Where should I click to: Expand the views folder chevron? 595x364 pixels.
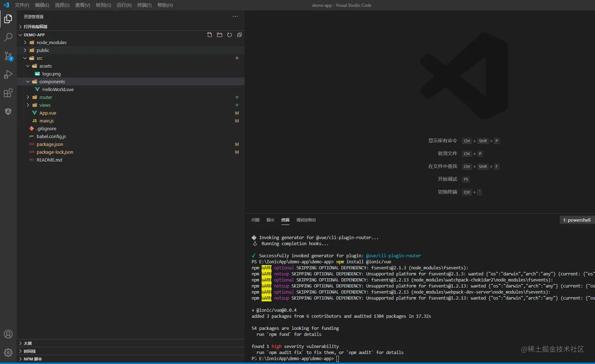[28, 105]
